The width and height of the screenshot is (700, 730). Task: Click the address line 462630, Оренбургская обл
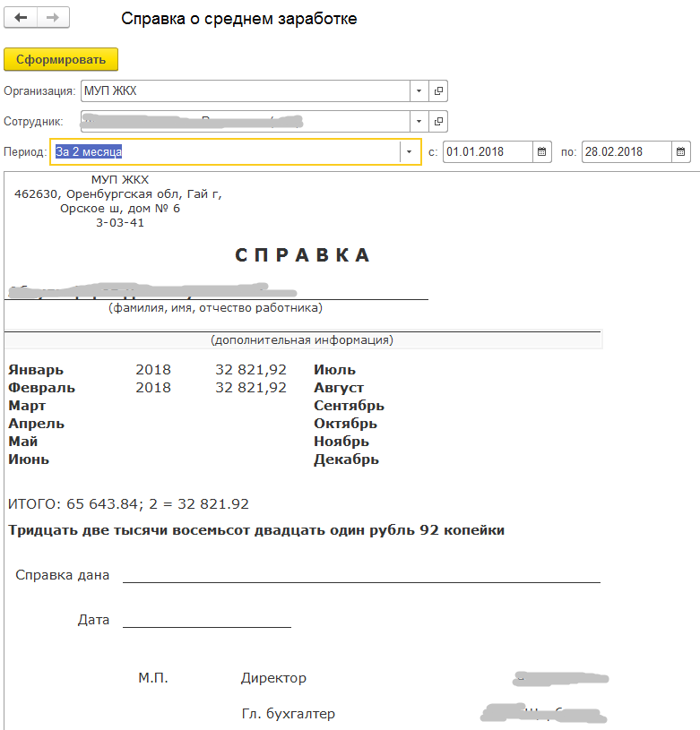tap(117, 194)
